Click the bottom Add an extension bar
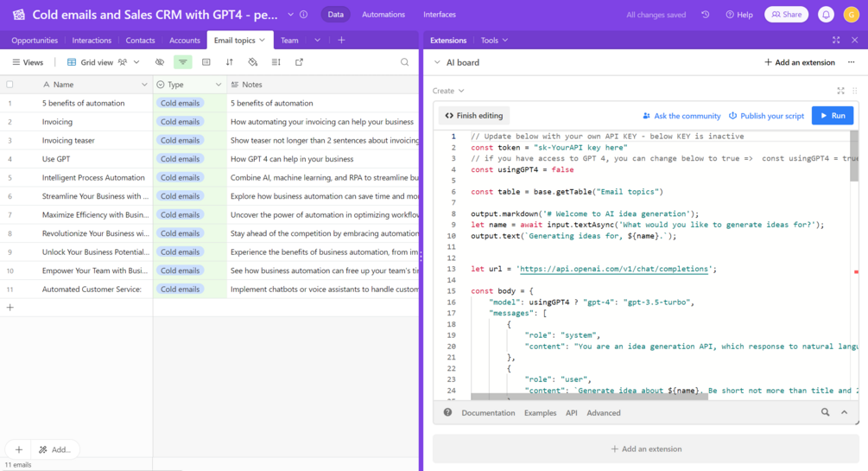Viewport: 868px width, 471px height. click(x=646, y=449)
